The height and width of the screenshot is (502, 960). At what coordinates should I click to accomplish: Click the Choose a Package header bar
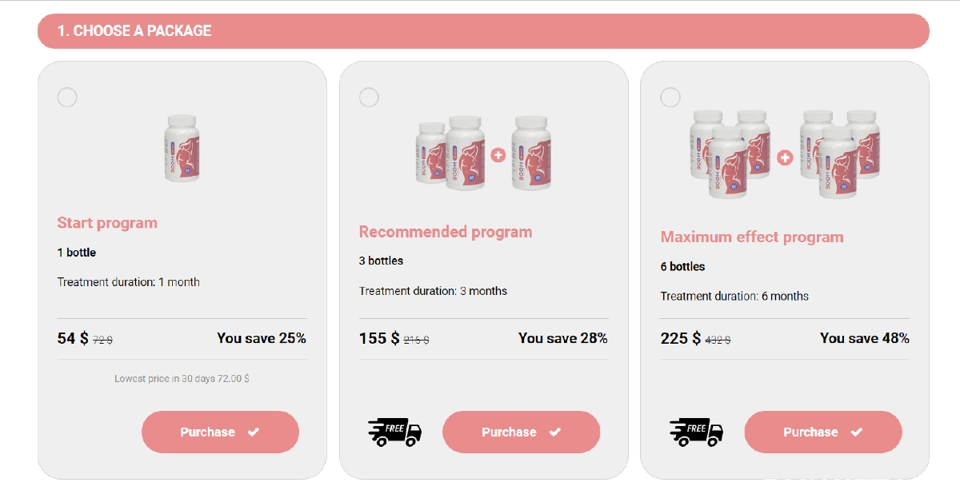484,31
